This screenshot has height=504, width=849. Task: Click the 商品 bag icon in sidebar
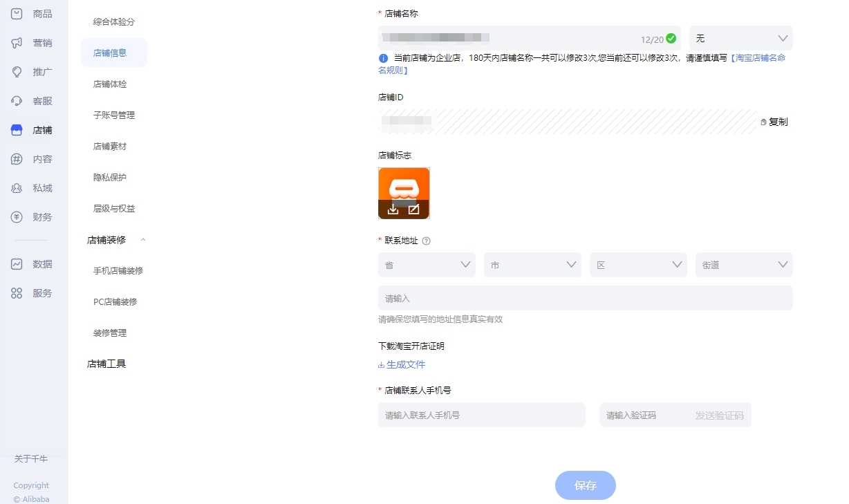click(17, 14)
